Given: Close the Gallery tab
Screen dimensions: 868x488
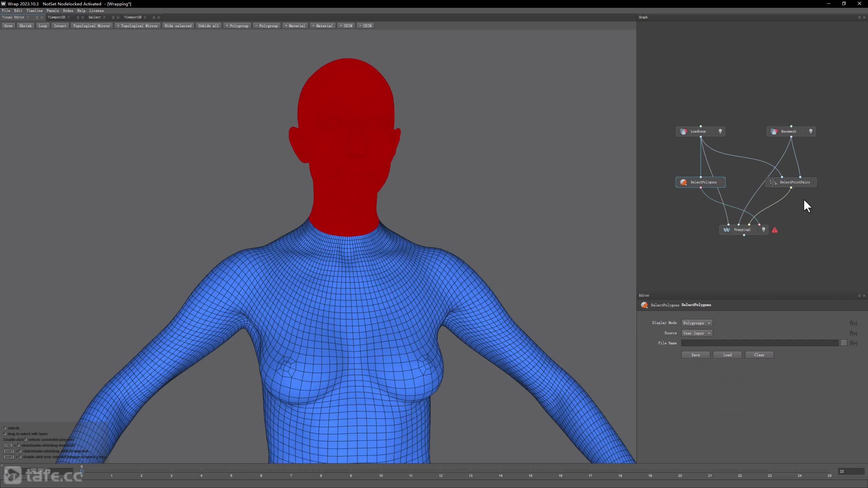Looking at the screenshot, I should pos(118,17).
